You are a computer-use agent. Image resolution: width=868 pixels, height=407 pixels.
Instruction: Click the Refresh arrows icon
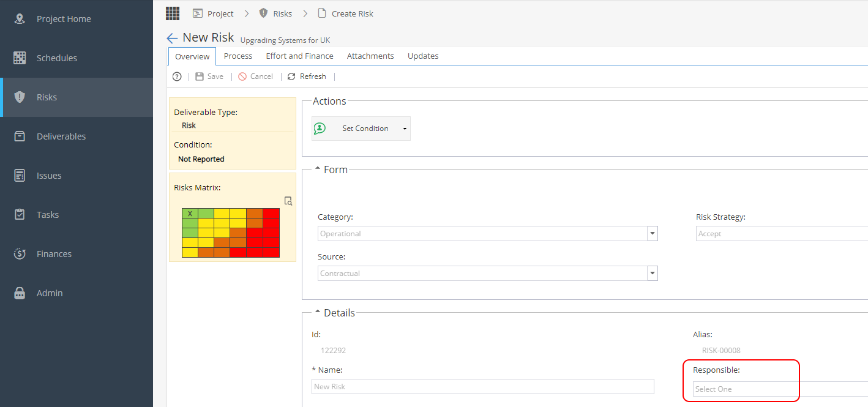[291, 77]
